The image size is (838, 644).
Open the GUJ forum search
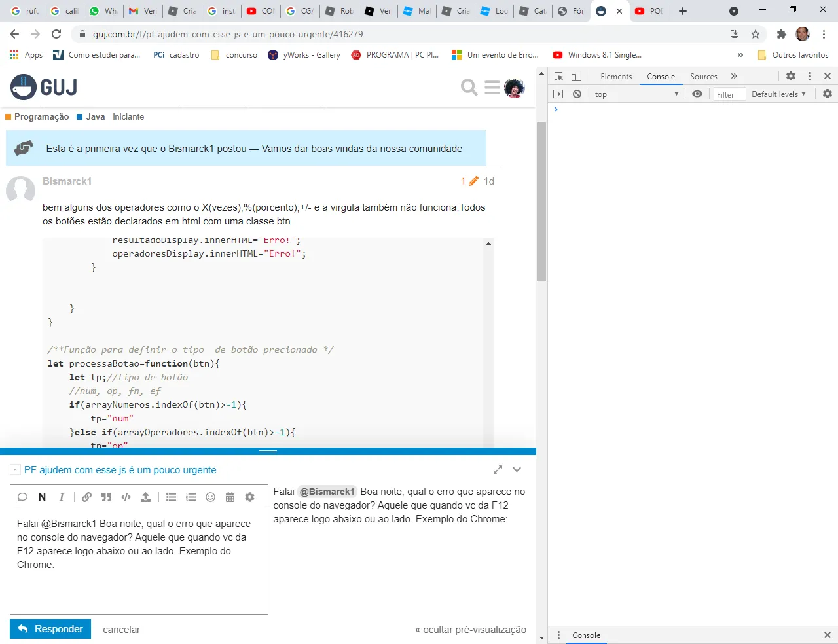pyautogui.click(x=469, y=87)
